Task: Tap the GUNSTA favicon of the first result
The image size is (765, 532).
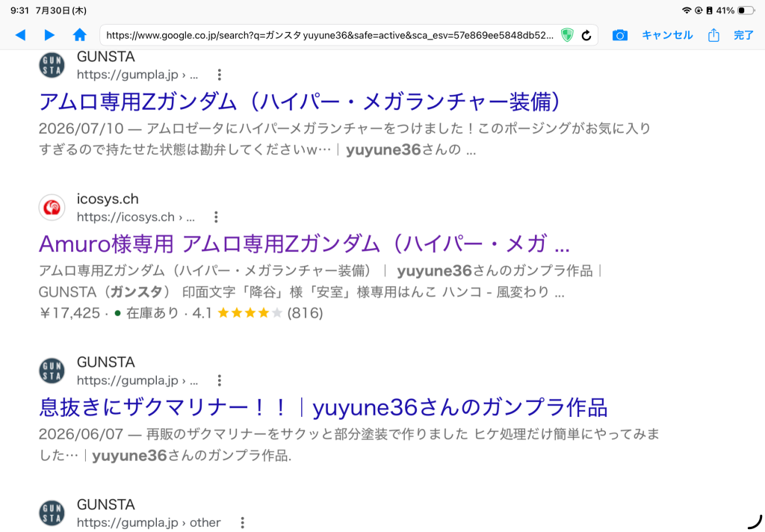Action: click(52, 65)
